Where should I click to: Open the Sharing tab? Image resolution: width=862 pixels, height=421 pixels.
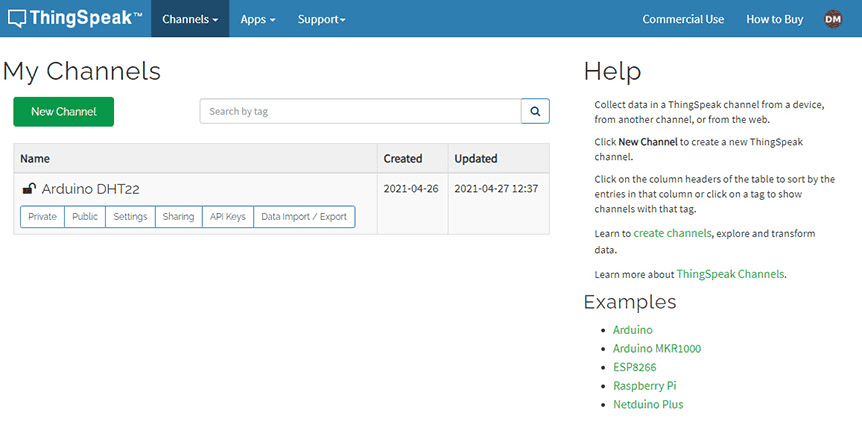pos(179,217)
